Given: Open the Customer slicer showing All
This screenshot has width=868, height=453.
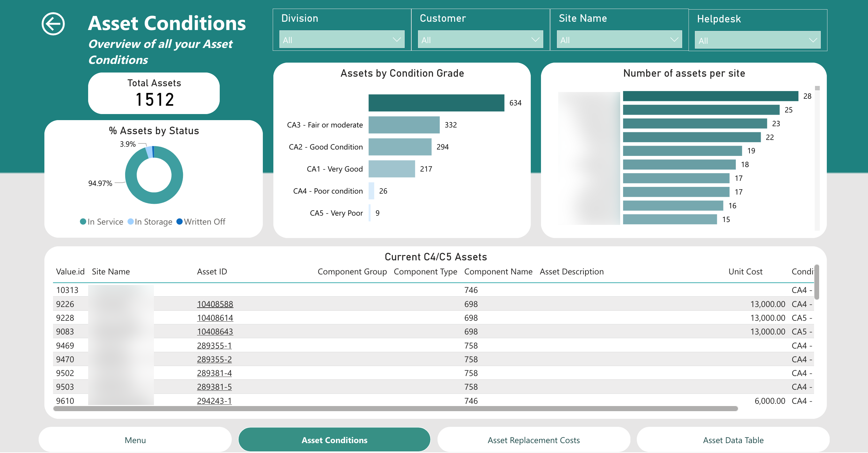Looking at the screenshot, I should (480, 39).
